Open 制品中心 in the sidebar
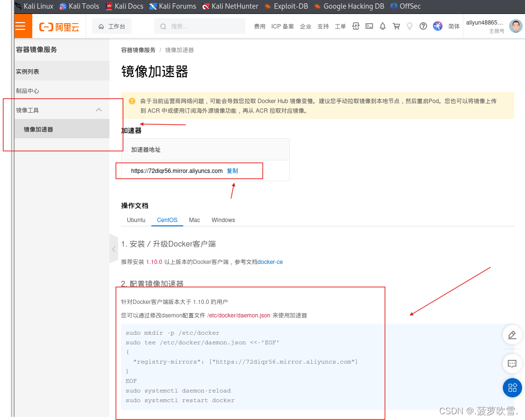The width and height of the screenshot is (525, 420). (62, 91)
